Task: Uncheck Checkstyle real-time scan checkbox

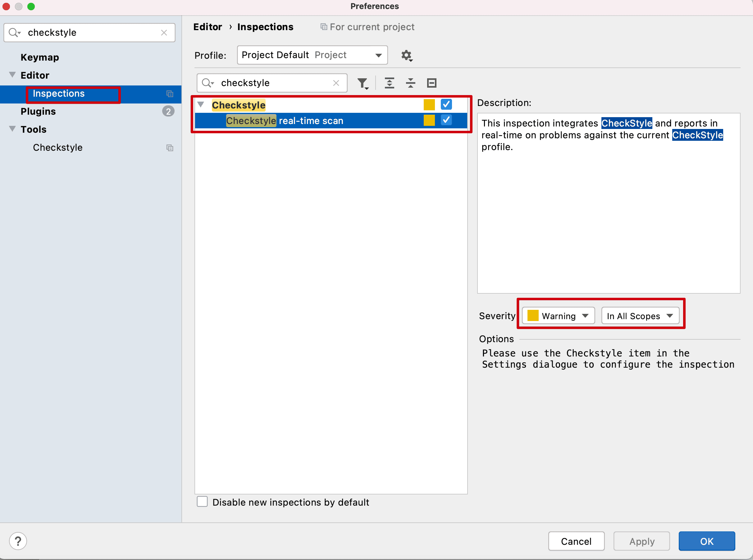Action: click(x=446, y=120)
